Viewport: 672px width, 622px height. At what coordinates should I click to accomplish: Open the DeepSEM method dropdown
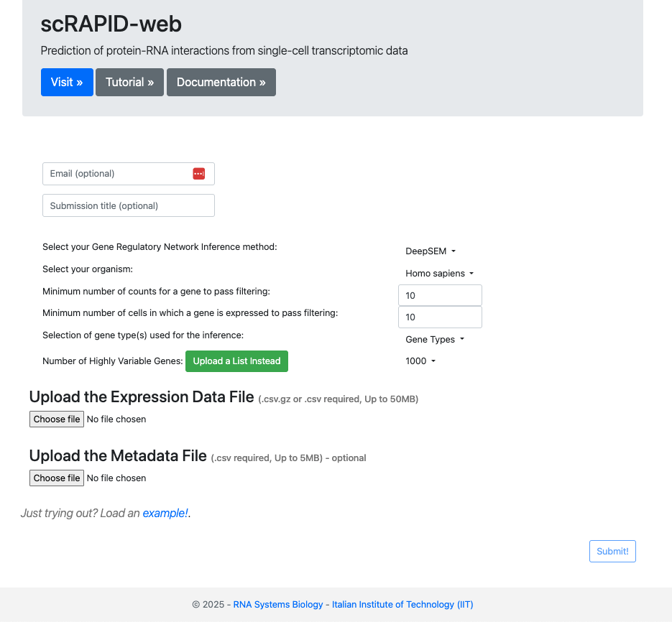tap(431, 251)
